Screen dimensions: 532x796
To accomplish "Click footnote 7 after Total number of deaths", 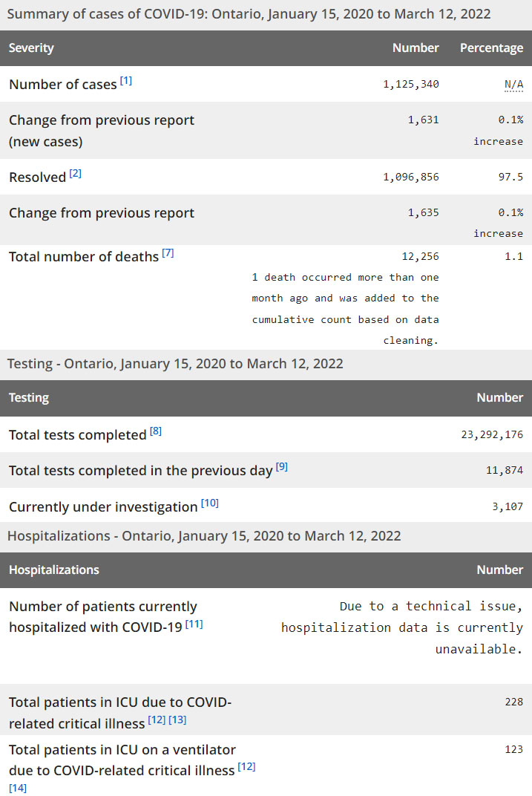I will [x=168, y=252].
